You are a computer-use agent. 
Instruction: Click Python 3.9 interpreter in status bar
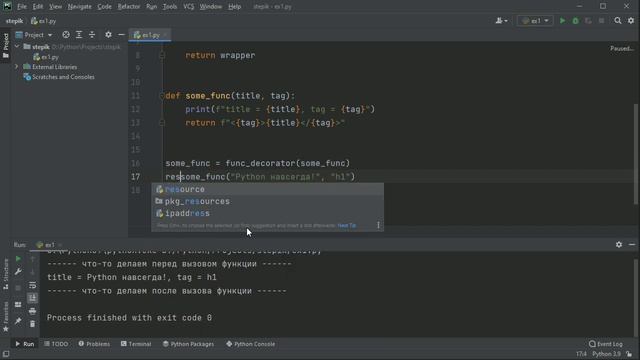click(x=607, y=354)
